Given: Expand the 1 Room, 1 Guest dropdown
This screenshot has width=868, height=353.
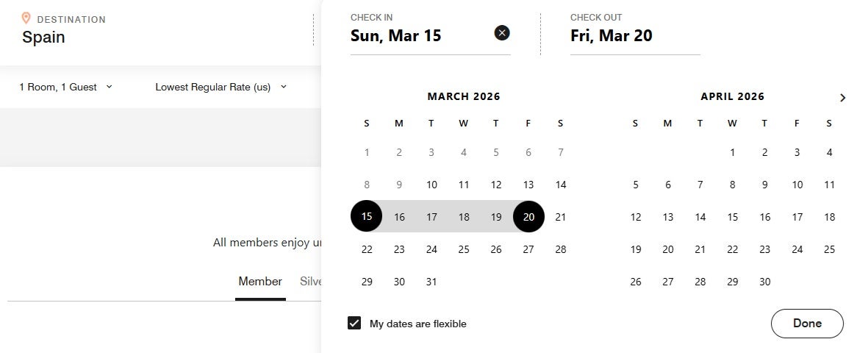Looking at the screenshot, I should point(66,87).
